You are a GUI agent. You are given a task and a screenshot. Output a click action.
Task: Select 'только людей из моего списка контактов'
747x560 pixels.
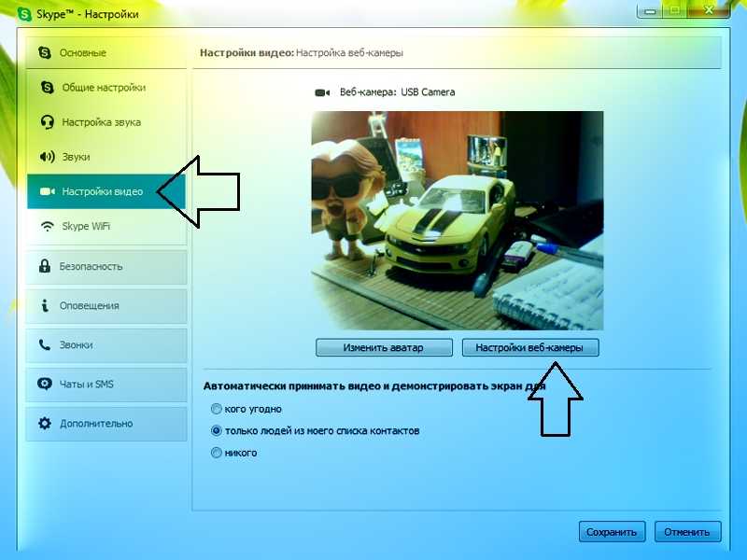(x=217, y=430)
